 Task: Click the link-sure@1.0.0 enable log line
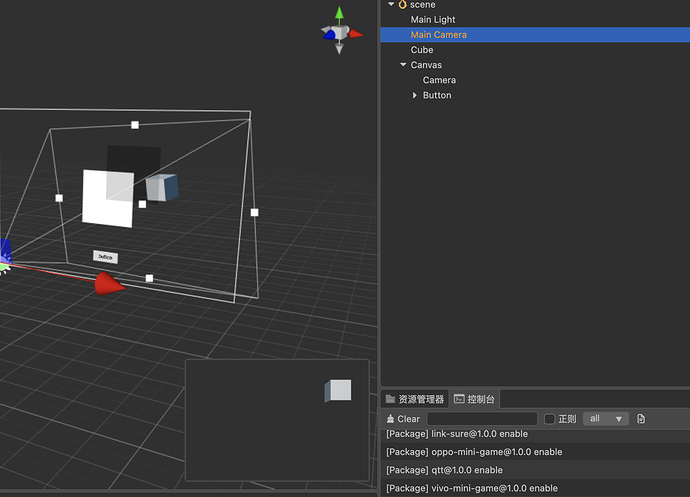pyautogui.click(x=457, y=434)
